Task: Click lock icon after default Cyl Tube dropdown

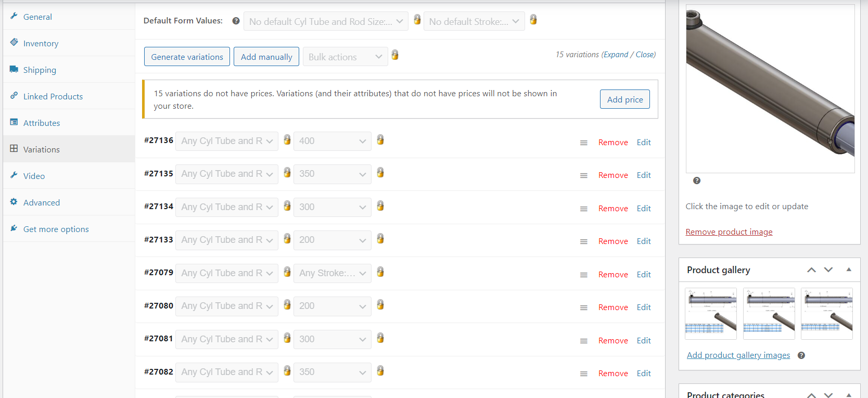Action: pyautogui.click(x=417, y=20)
